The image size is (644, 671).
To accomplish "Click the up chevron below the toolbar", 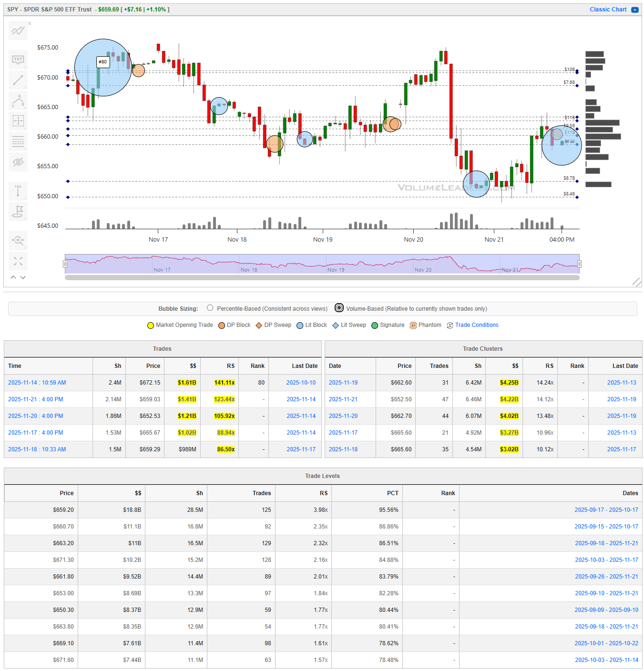I will (x=13, y=277).
